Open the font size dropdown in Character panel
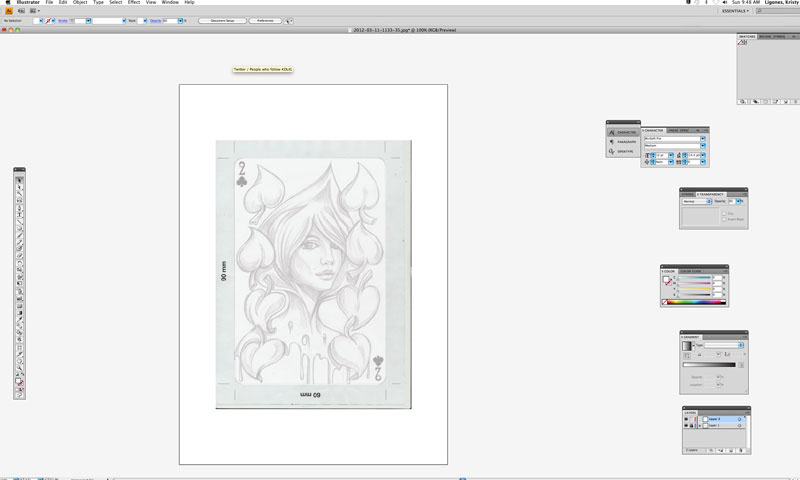This screenshot has width=800, height=480. point(671,155)
